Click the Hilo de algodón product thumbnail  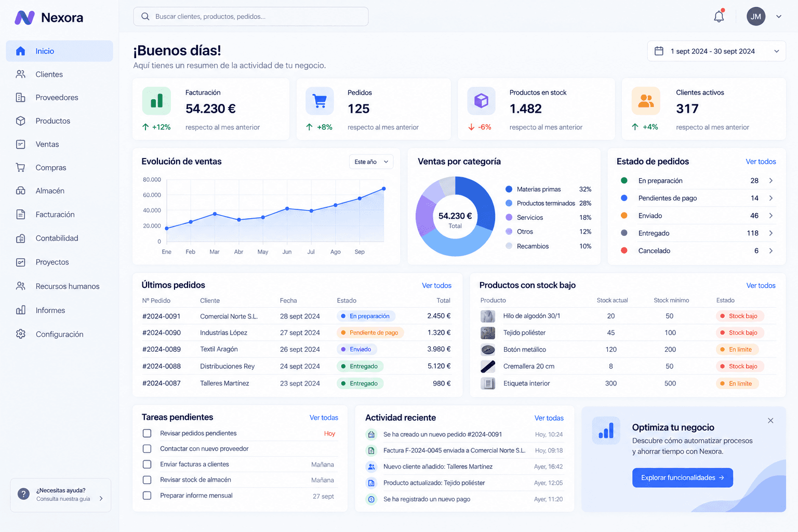click(x=488, y=316)
